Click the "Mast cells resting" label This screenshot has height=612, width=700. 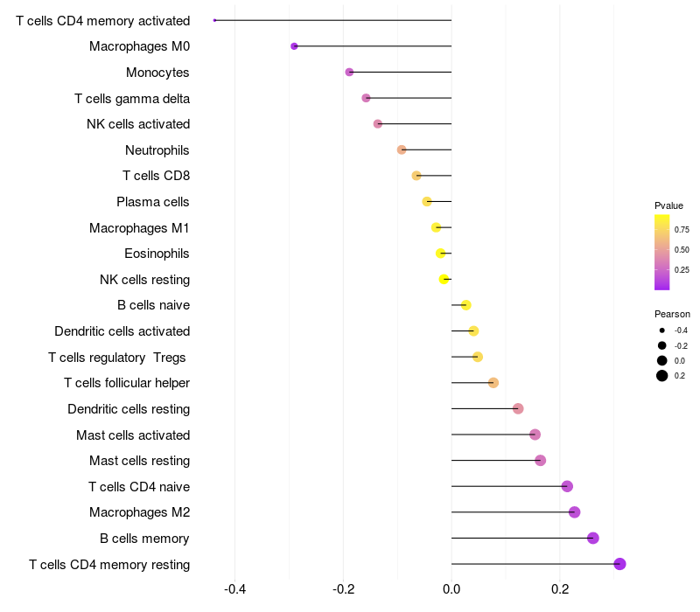[x=140, y=461]
